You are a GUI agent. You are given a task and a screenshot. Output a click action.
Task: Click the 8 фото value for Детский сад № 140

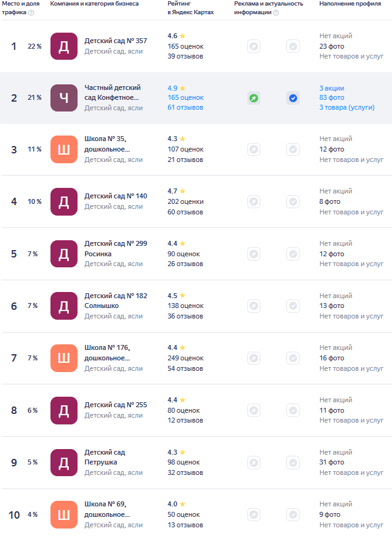[x=330, y=202]
